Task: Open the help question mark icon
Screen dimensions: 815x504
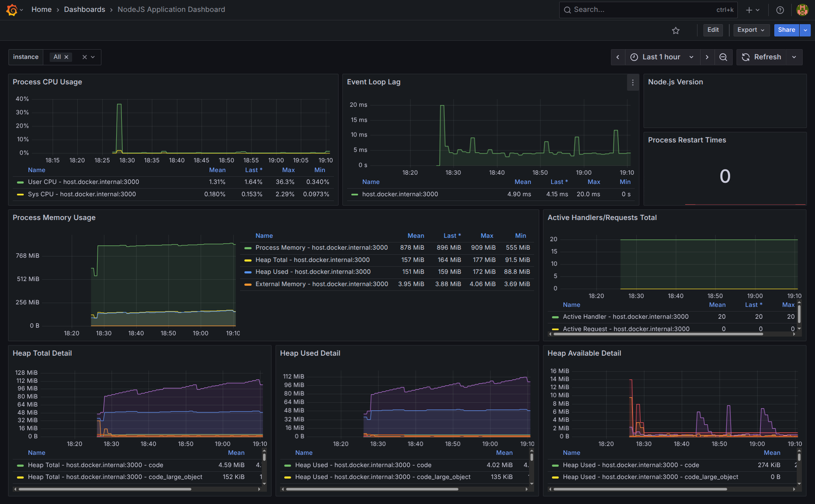Action: click(x=780, y=10)
